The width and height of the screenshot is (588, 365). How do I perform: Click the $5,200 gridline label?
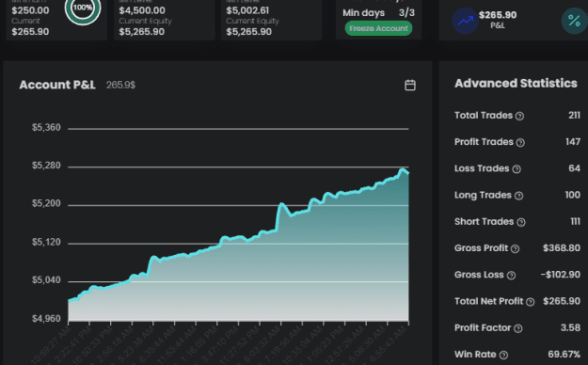coord(46,204)
